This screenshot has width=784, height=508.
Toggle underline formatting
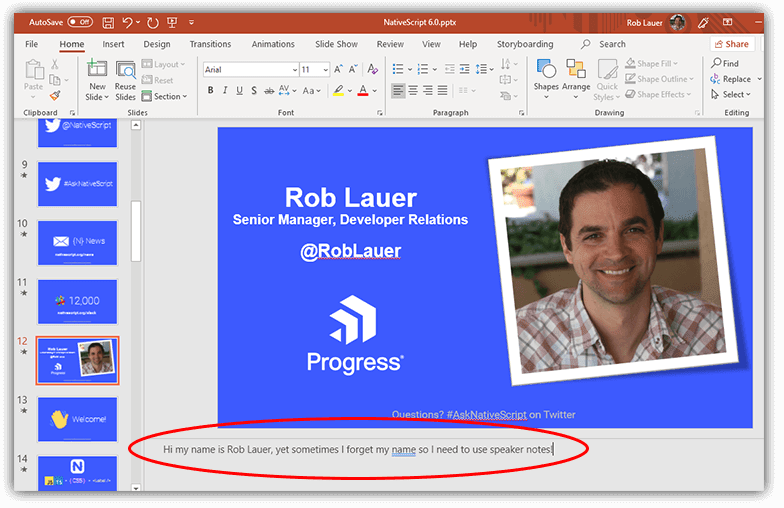coord(240,90)
